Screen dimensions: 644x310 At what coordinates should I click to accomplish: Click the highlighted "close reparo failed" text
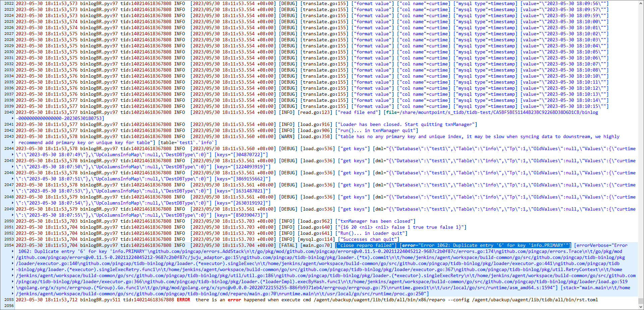tap(366, 246)
